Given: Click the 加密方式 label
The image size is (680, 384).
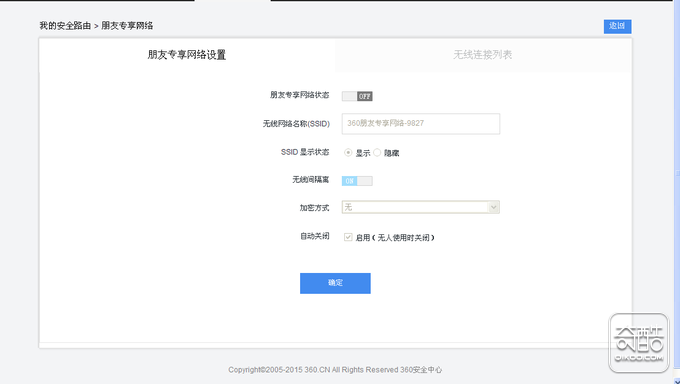Looking at the screenshot, I should [314, 208].
